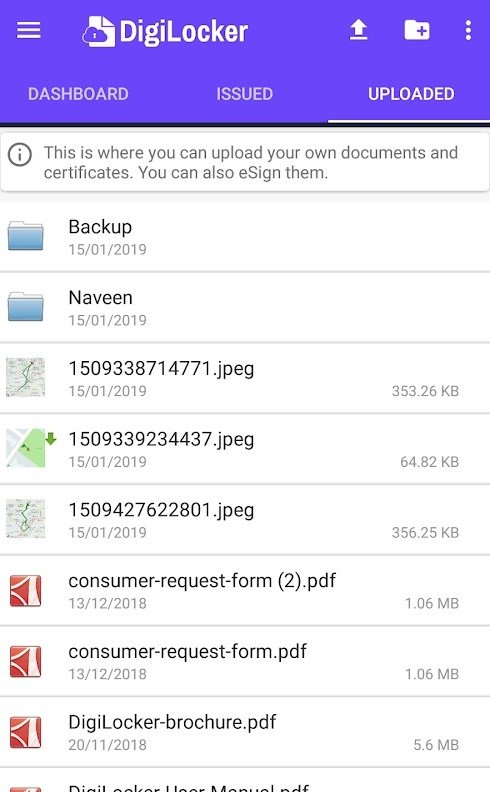Open the DigiLocker-brochure.pdf file name
This screenshot has height=792, width=490.
pyautogui.click(x=172, y=722)
